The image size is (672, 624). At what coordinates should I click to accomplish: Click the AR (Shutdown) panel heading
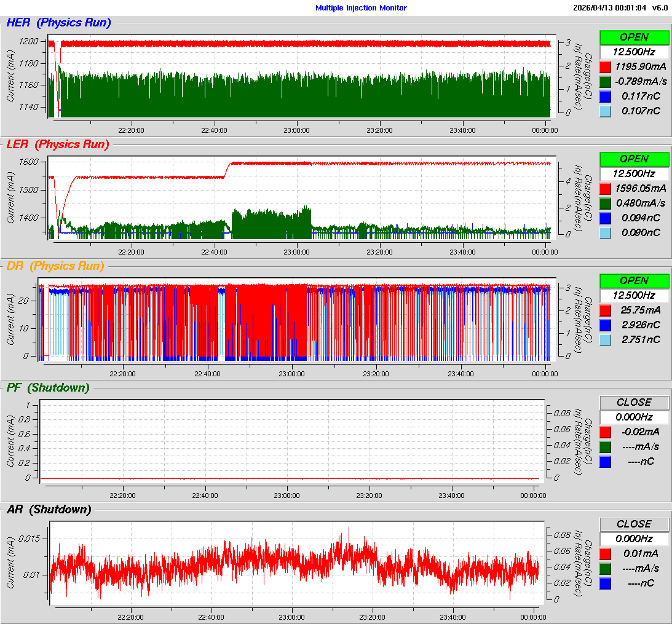(49, 510)
